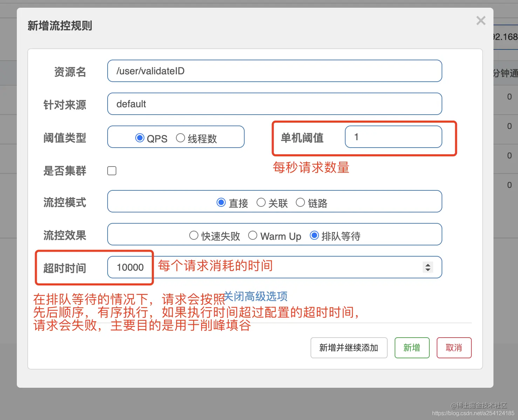
Task: Select 快速失败 flow control effect
Action: (194, 235)
